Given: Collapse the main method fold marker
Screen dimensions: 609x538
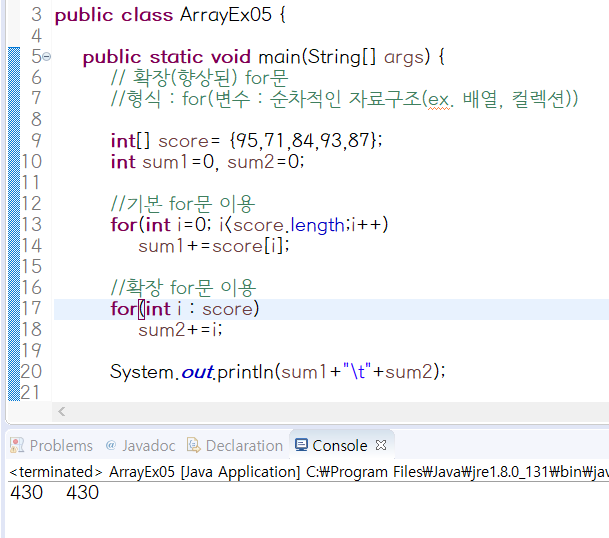Looking at the screenshot, I should tap(46, 57).
